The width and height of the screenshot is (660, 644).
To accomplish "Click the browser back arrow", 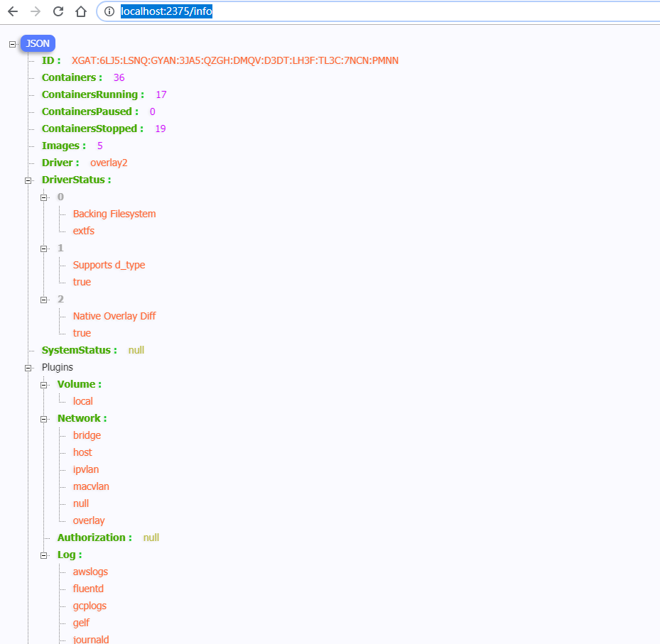I will click(12, 11).
